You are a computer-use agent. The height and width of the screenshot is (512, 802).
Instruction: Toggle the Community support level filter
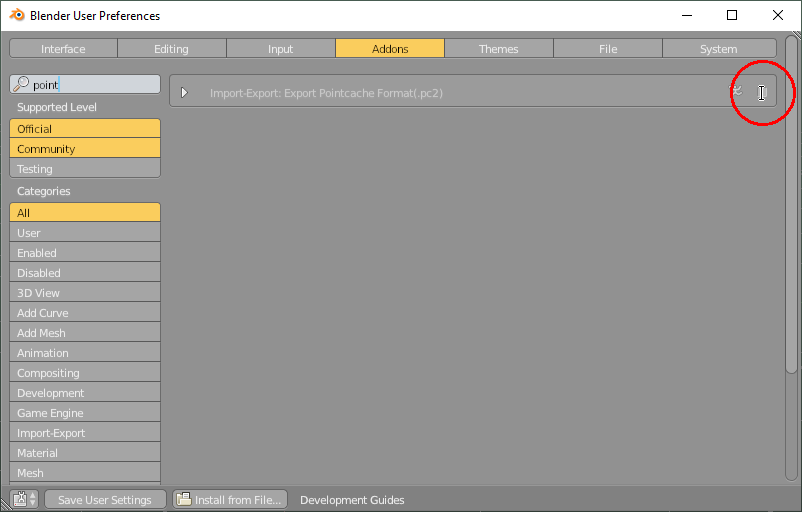click(85, 148)
